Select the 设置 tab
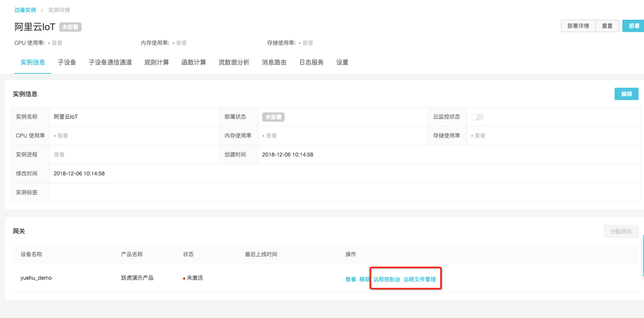This screenshot has width=644, height=318. 342,62
